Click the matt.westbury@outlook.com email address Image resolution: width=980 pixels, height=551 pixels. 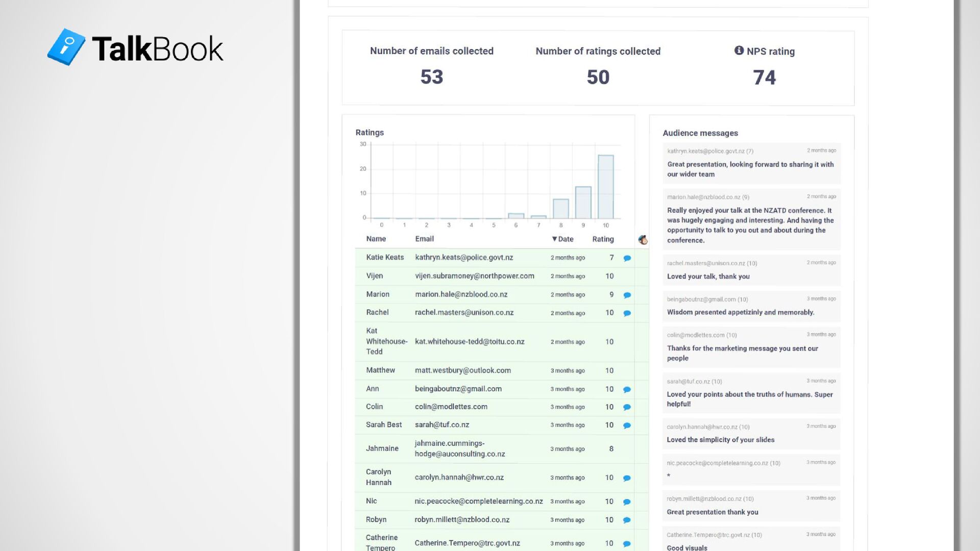tap(462, 370)
